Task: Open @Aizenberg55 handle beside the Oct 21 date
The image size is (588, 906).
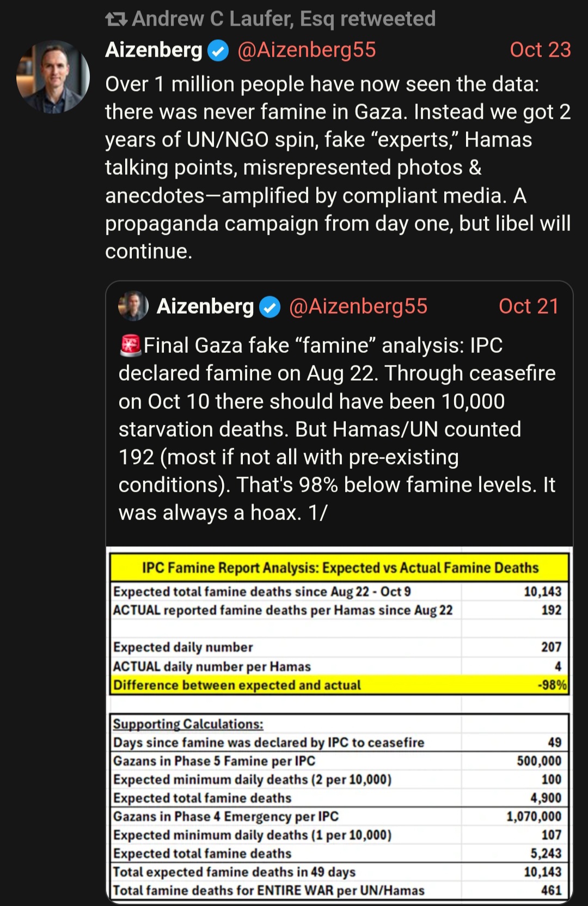Action: click(358, 307)
